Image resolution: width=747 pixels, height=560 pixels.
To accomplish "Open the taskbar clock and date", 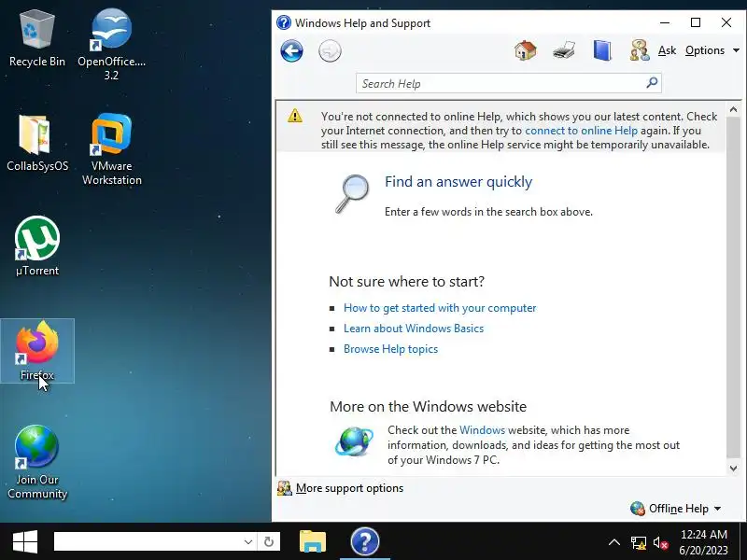I will tap(704, 542).
